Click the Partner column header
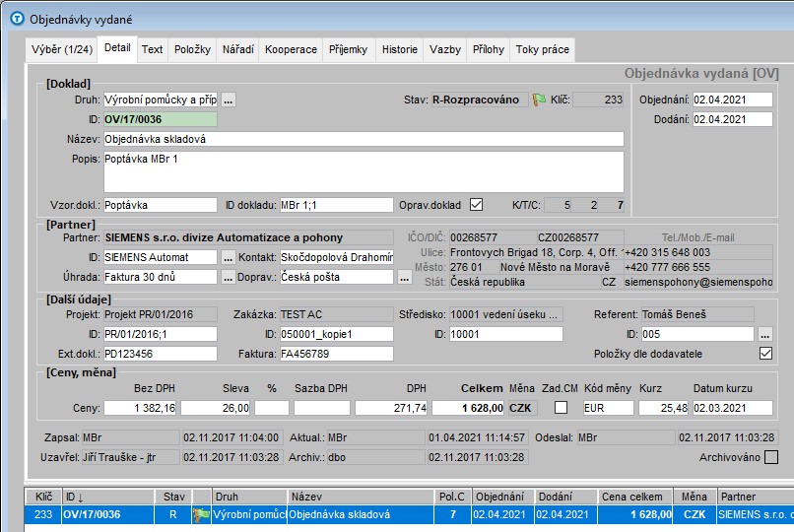 pyautogui.click(x=756, y=497)
